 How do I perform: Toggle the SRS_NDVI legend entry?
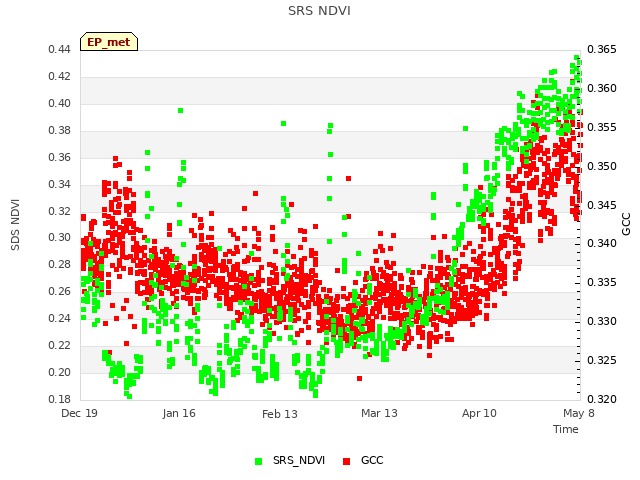coord(290,460)
